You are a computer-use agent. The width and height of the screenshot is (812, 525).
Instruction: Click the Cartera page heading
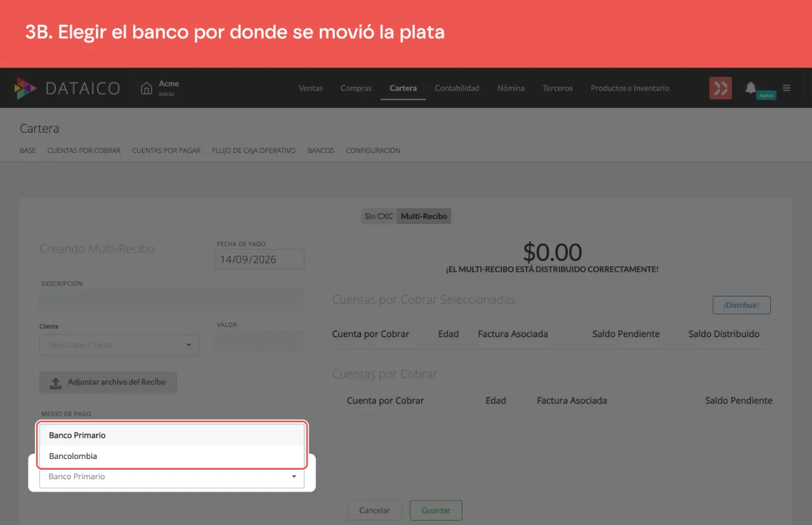[x=39, y=128]
